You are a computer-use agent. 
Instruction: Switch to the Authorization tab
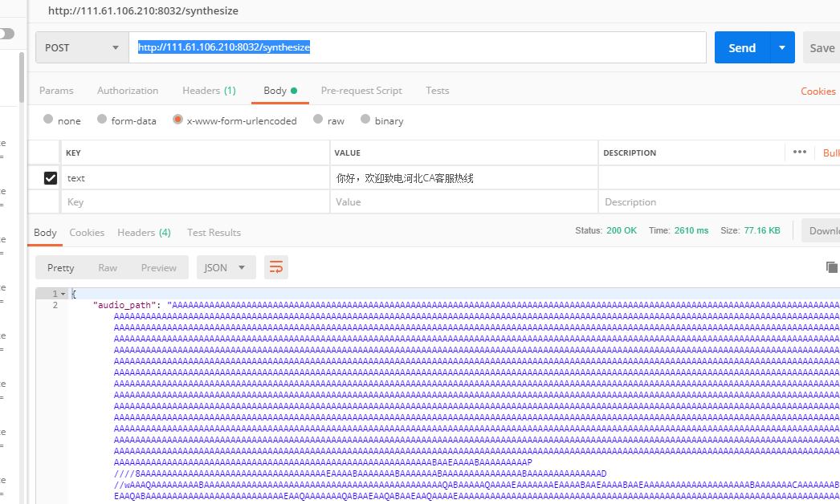click(128, 91)
